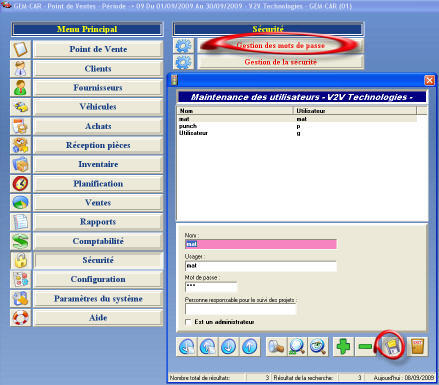This screenshot has height=385, width=439.
Task: Click the Réception pièces icon
Action: [x=20, y=145]
